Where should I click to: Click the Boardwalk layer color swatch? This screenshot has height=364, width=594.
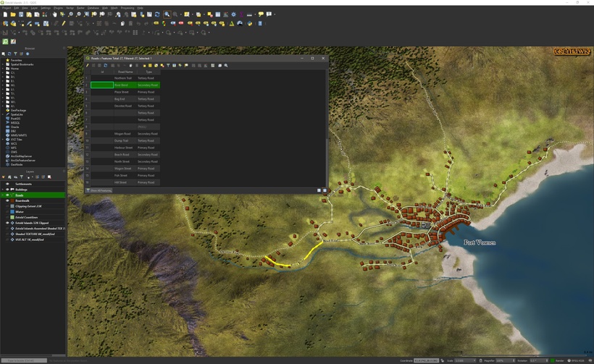tap(12, 200)
